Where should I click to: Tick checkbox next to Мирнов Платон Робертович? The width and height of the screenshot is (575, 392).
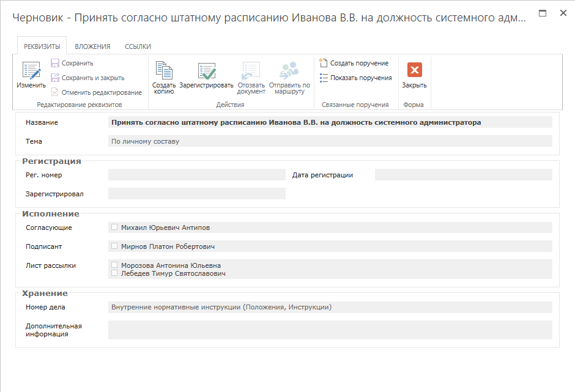[114, 246]
